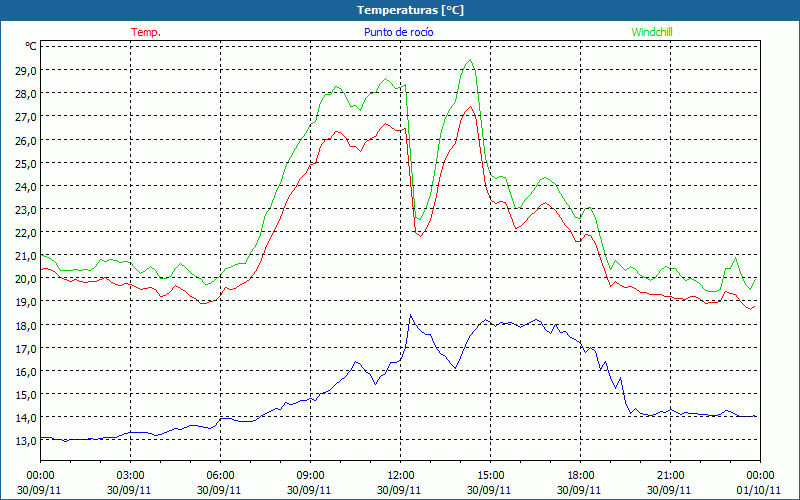The height and width of the screenshot is (500, 800).
Task: Click the 21,0 y-axis value
Action: pos(26,256)
